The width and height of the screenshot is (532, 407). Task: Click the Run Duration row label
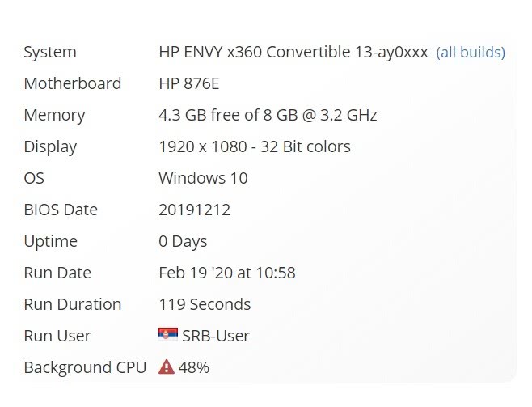73,304
